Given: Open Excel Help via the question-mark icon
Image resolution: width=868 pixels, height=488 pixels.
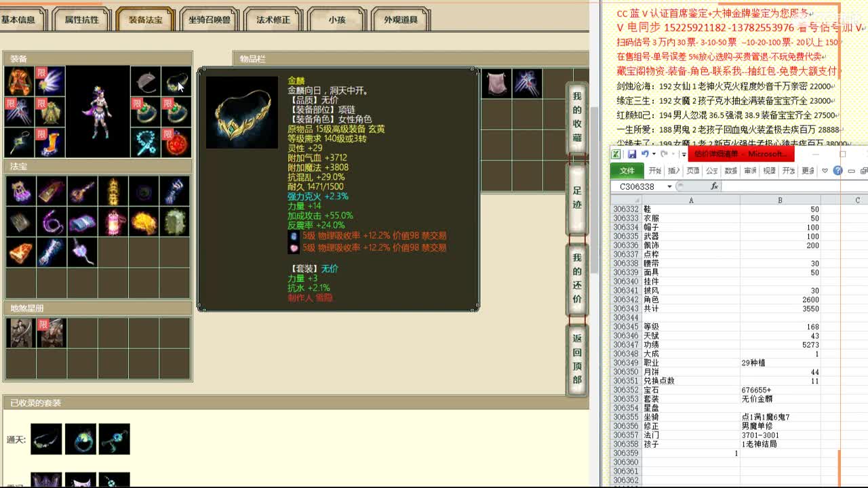Looking at the screenshot, I should pos(840,171).
